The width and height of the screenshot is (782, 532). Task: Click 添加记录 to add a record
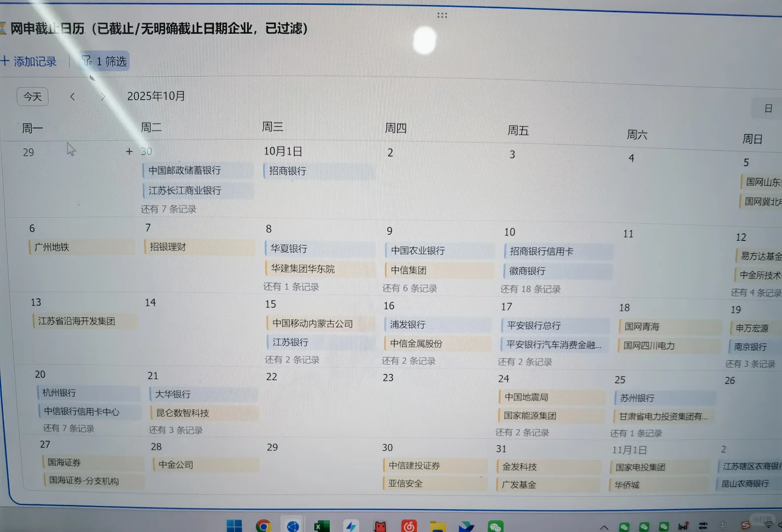(29, 62)
